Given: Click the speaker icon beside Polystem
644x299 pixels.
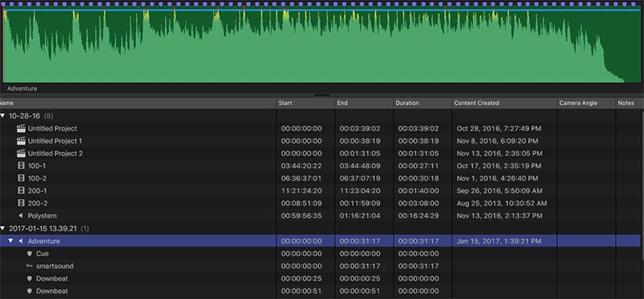Looking at the screenshot, I should coord(21,215).
